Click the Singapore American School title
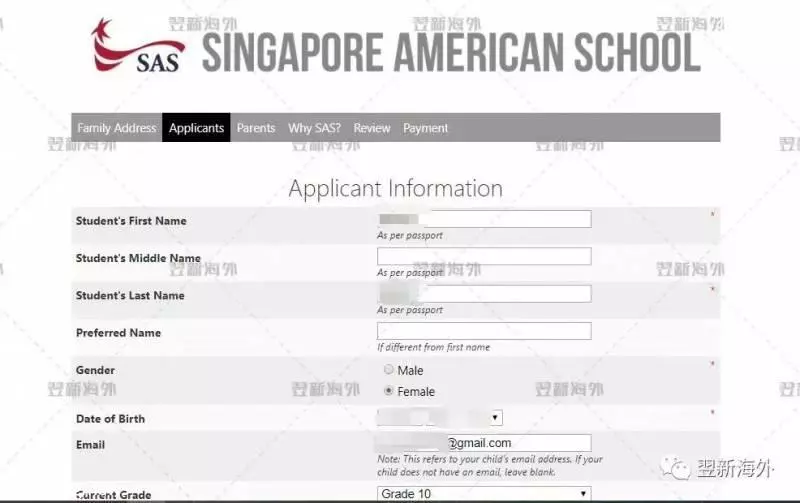This screenshot has width=800, height=503. point(452,53)
